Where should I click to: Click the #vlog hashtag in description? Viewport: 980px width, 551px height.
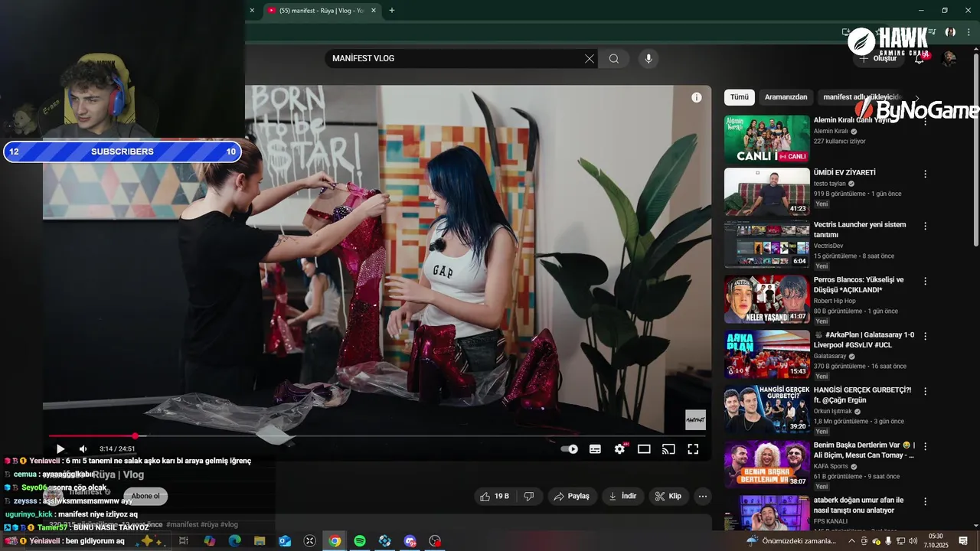pyautogui.click(x=229, y=524)
